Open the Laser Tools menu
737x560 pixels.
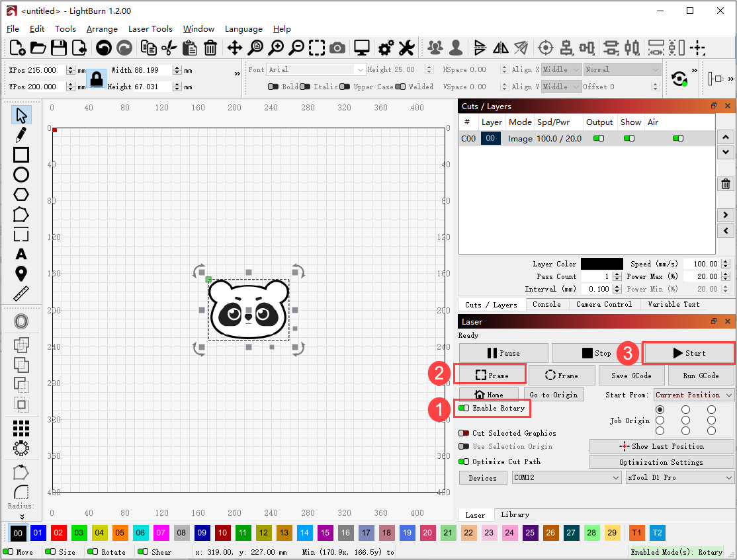[150, 28]
